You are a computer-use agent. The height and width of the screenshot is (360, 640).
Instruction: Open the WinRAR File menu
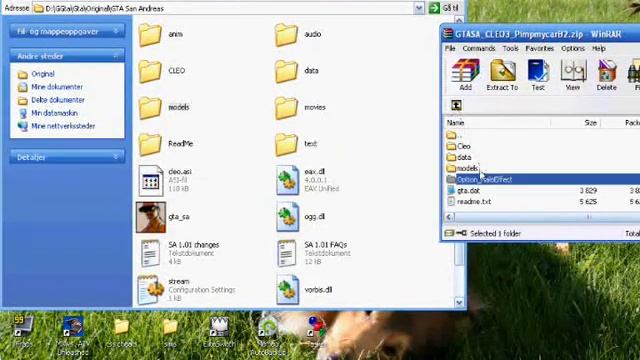coord(450,48)
